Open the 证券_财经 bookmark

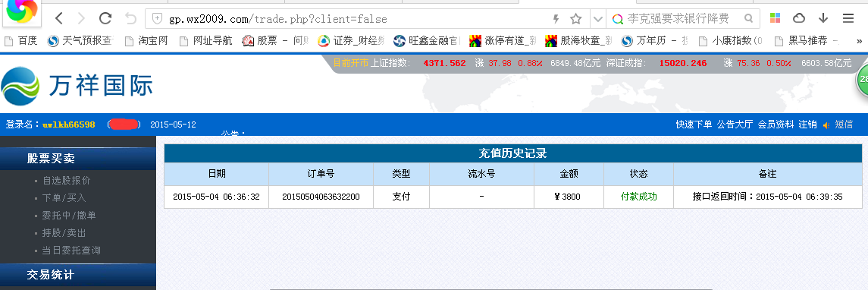click(351, 40)
